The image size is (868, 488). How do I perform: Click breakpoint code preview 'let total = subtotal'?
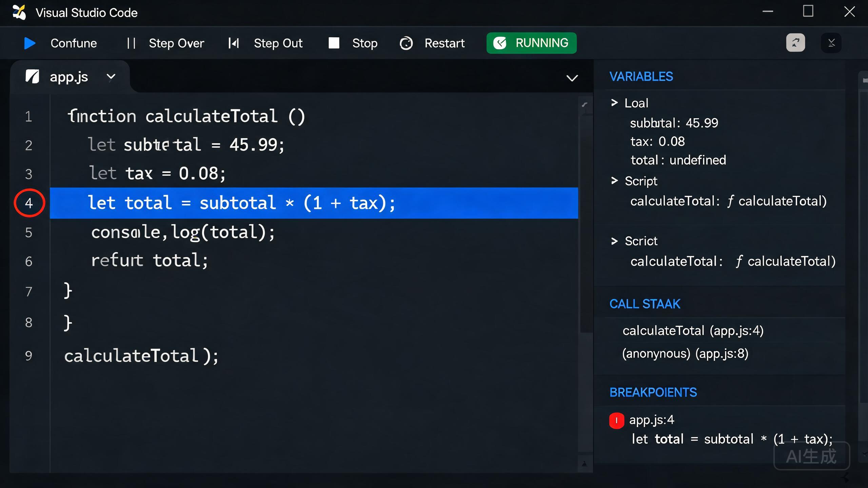732,439
